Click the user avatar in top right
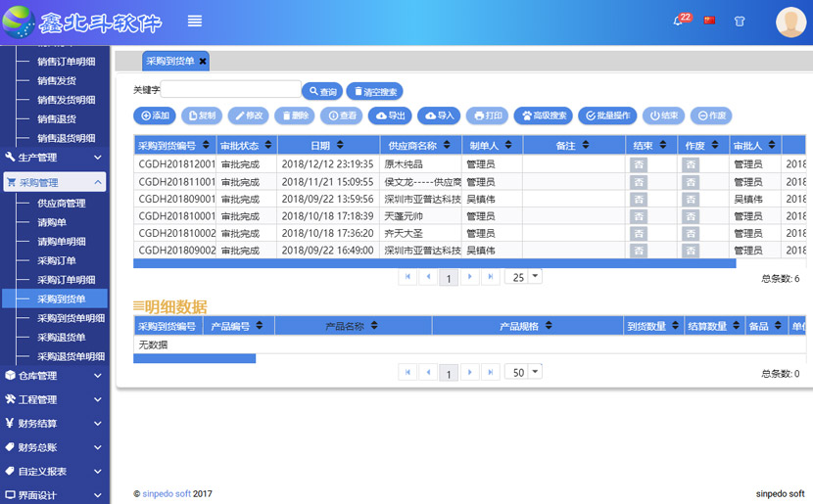Viewport: 813px width, 504px height. [790, 22]
